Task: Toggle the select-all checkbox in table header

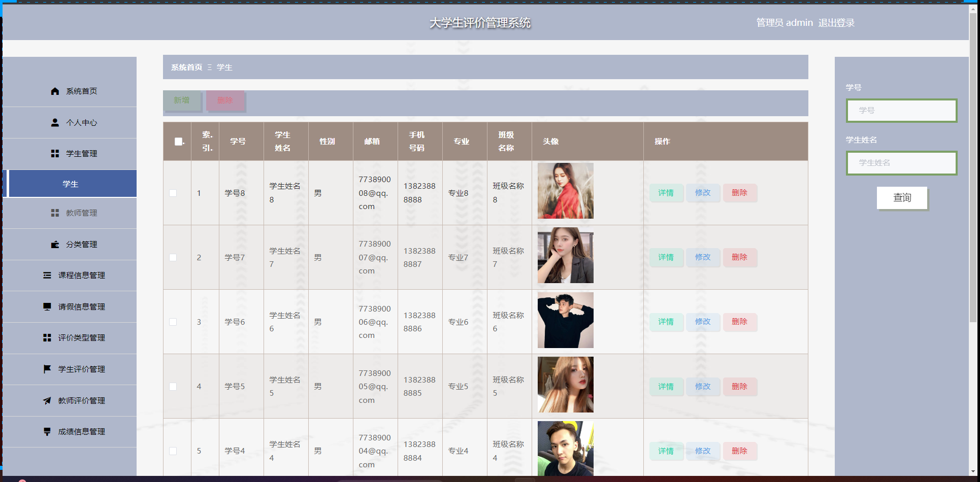Action: pyautogui.click(x=178, y=142)
